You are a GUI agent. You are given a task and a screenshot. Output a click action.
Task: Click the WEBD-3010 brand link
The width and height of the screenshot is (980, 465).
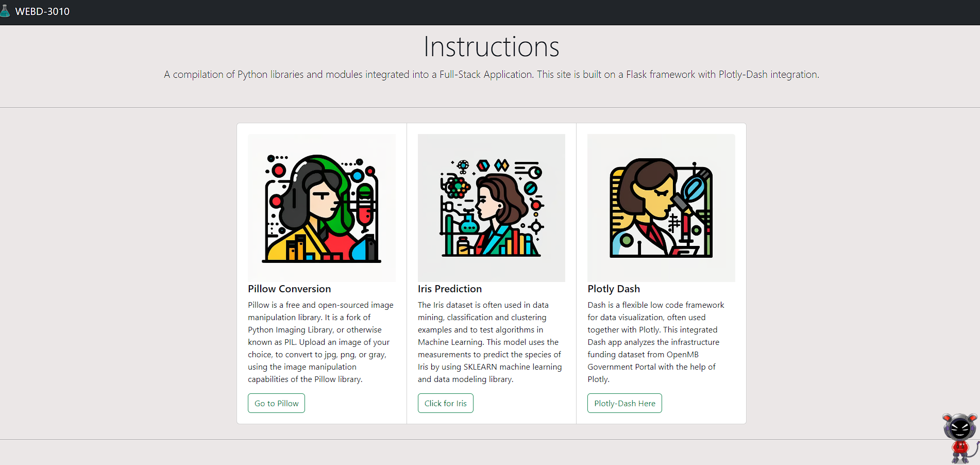point(42,11)
